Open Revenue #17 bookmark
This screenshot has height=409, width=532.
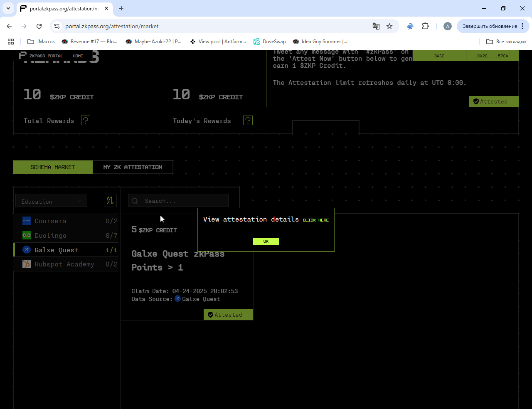pyautogui.click(x=89, y=42)
